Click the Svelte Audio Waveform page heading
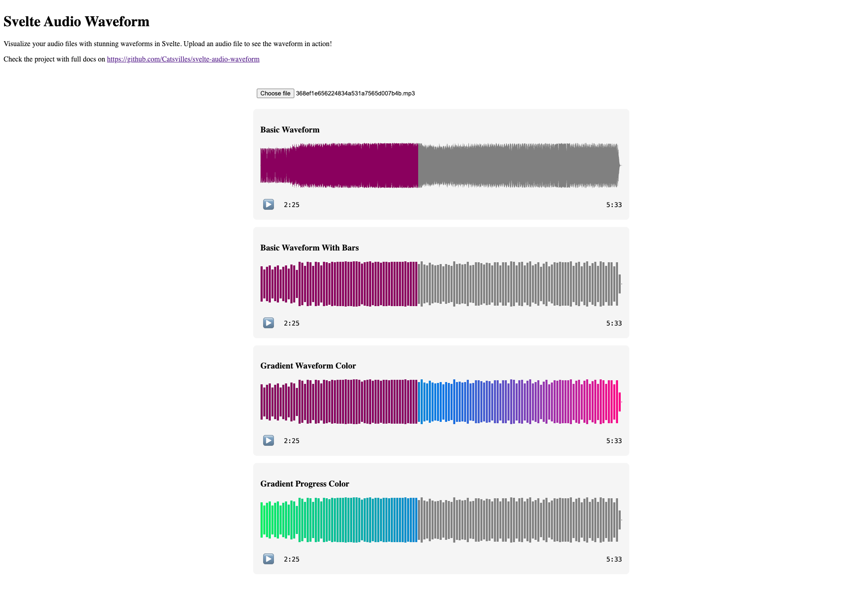The image size is (868, 600). click(76, 22)
